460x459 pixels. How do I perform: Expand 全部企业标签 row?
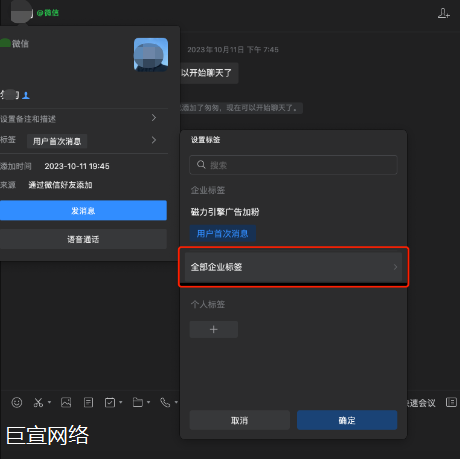[x=293, y=267]
